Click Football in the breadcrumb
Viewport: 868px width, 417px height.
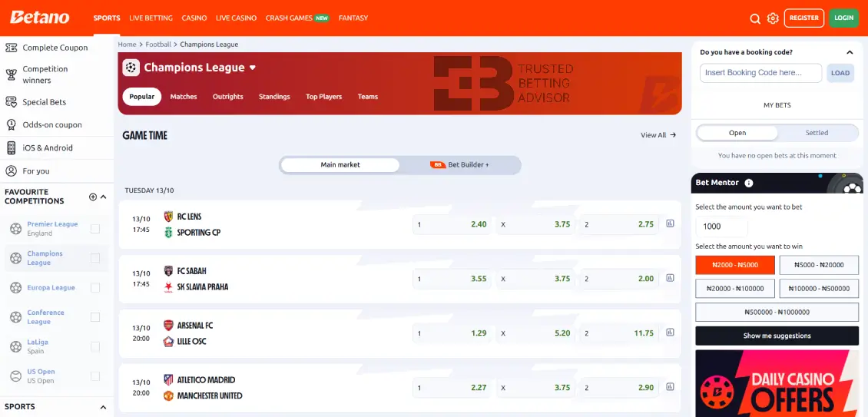158,45
